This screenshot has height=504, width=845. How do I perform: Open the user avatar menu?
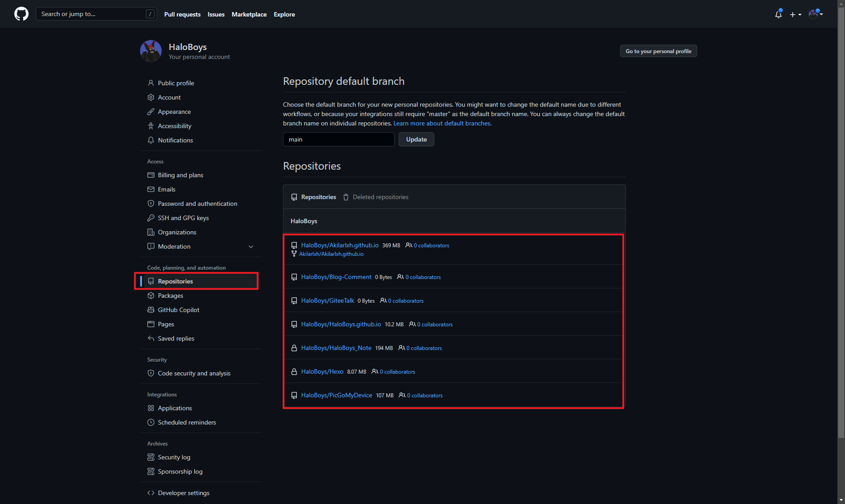(x=816, y=14)
